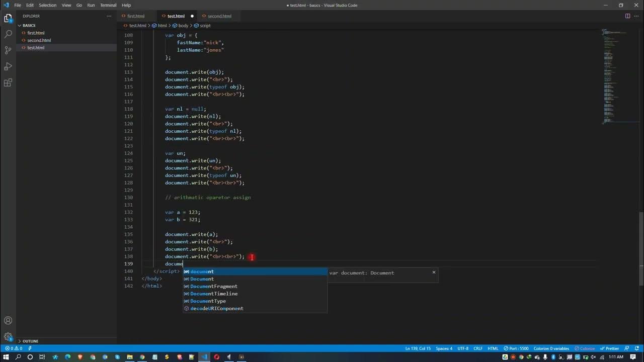The height and width of the screenshot is (362, 644).
Task: Open the Manage gear icon
Action: tap(8, 336)
